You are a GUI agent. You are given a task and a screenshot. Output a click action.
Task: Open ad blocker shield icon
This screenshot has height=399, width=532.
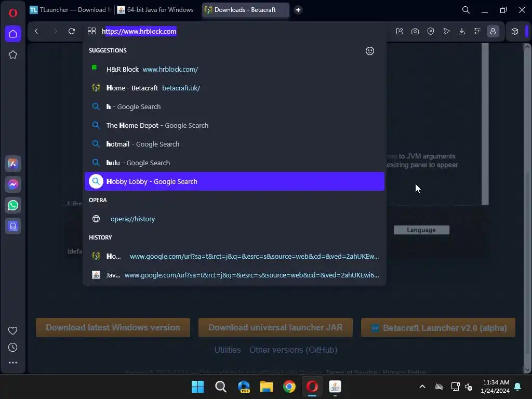click(x=431, y=31)
